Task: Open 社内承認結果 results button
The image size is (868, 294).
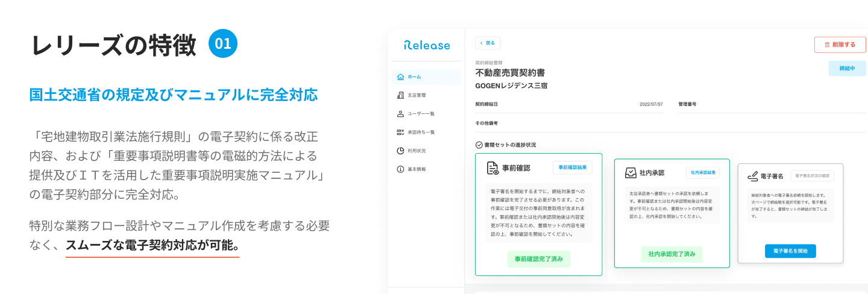Action: coord(703,173)
